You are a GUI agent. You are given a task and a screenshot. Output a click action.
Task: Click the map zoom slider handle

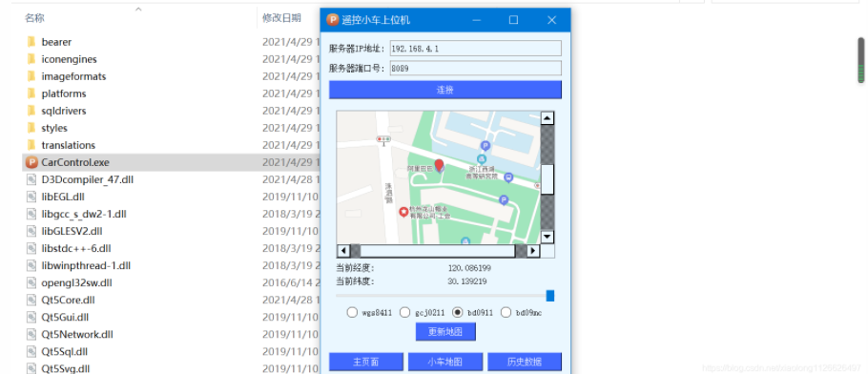pos(549,296)
